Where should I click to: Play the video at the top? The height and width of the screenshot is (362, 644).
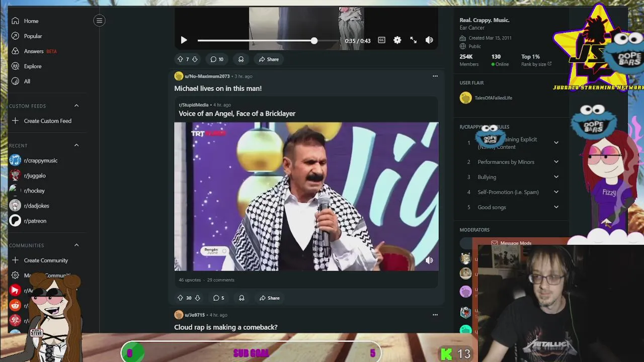[184, 40]
